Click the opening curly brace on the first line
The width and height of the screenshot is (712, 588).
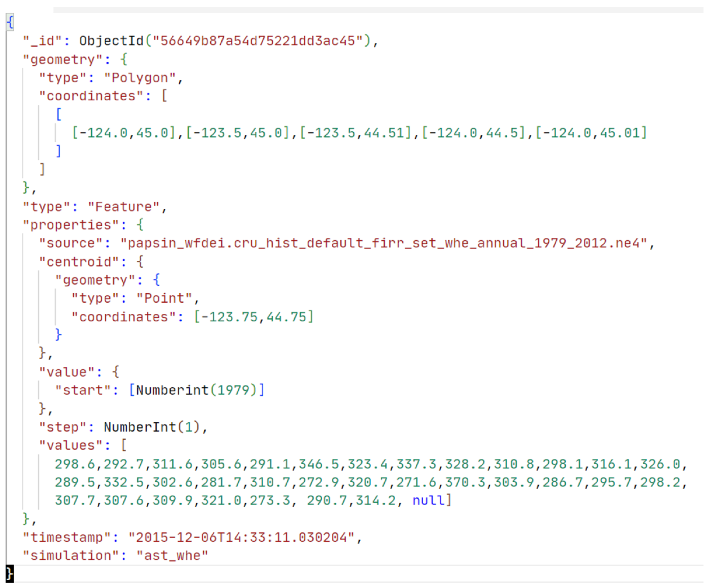click(x=10, y=22)
